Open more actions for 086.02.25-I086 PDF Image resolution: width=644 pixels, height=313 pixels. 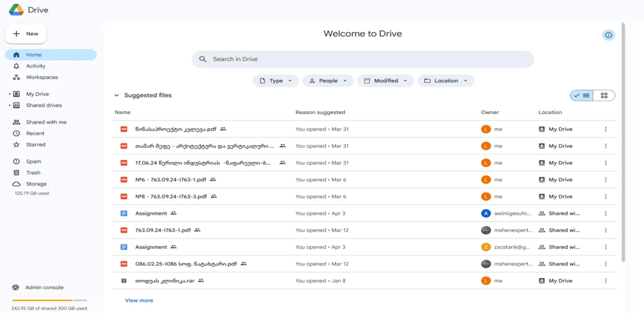606,264
